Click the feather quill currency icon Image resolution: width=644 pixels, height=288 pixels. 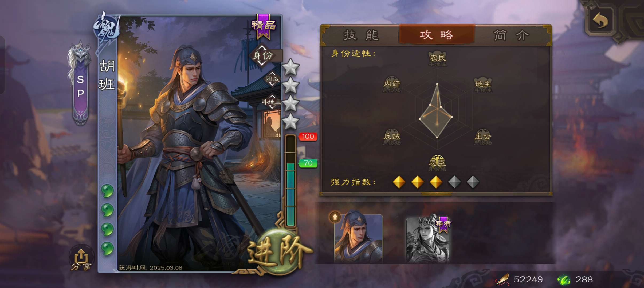point(502,279)
